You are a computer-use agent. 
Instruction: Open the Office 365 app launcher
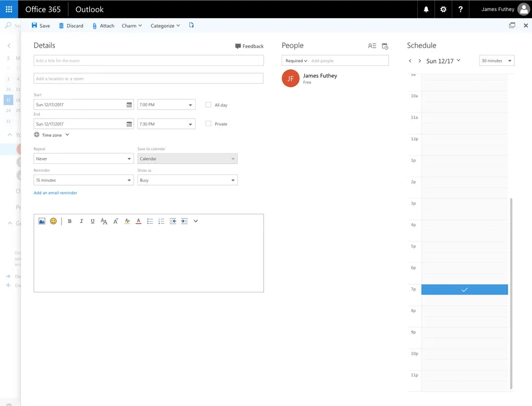9,9
